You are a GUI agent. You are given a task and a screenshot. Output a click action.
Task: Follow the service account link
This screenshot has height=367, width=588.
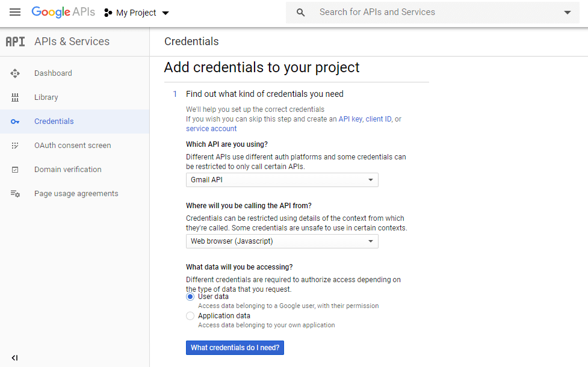coord(211,129)
